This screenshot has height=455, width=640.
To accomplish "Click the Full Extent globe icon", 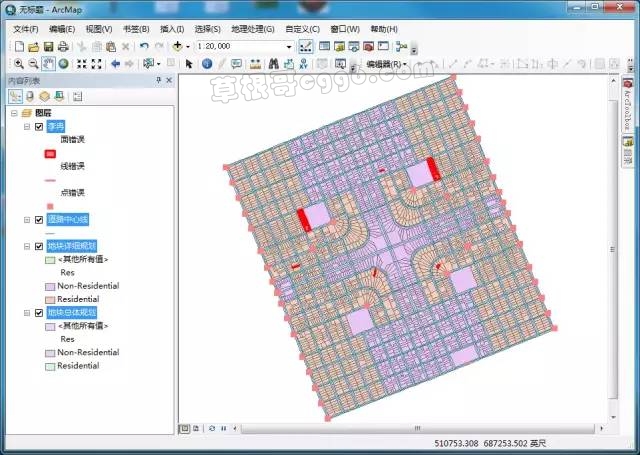I will 63,64.
